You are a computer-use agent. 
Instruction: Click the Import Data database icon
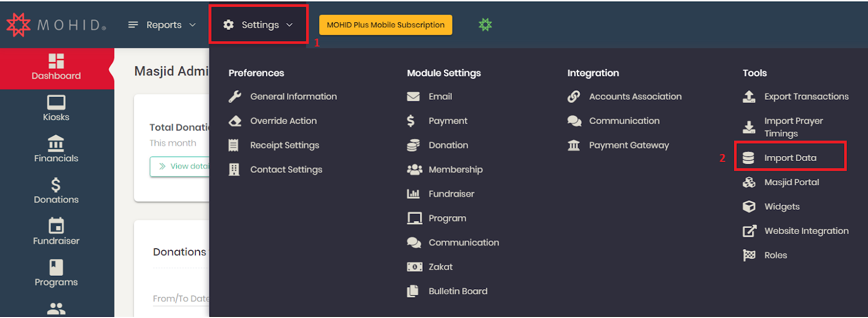click(749, 158)
